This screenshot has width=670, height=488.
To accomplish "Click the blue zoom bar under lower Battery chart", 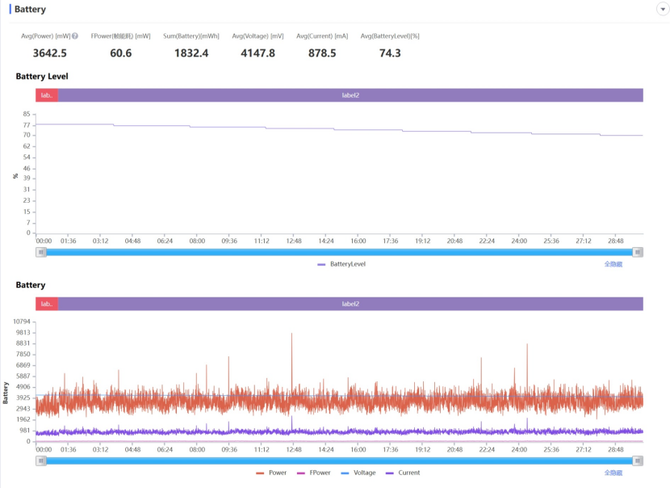I will click(x=340, y=461).
